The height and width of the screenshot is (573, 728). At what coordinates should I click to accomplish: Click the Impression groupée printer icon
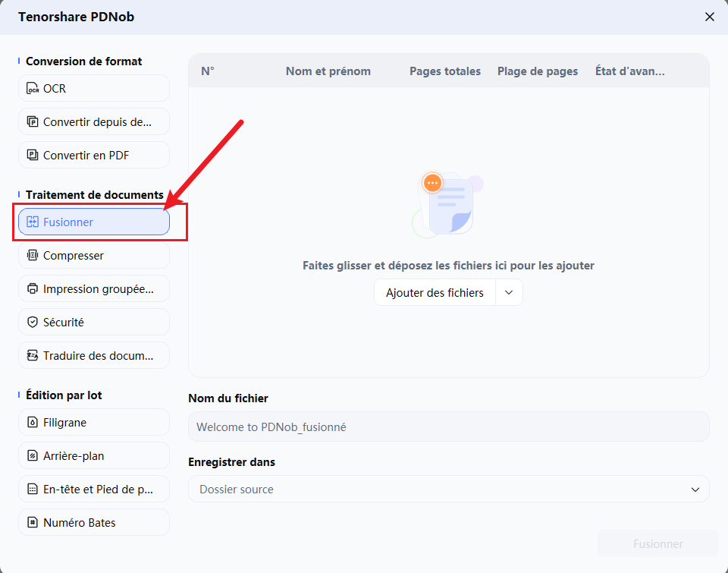click(33, 289)
